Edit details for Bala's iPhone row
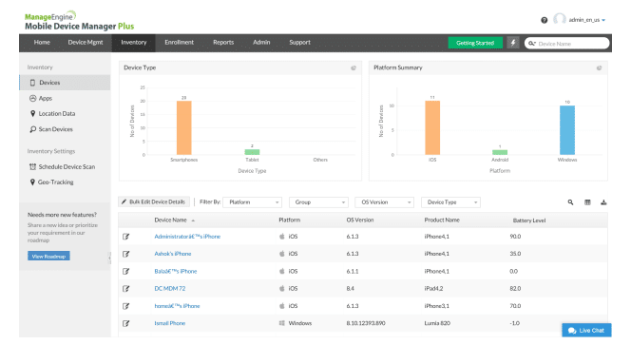 tap(126, 271)
